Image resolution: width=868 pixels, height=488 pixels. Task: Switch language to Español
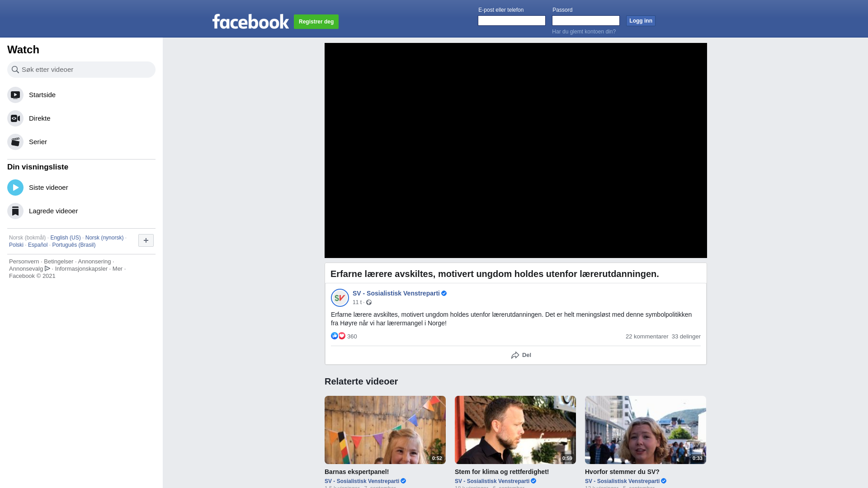click(x=38, y=245)
